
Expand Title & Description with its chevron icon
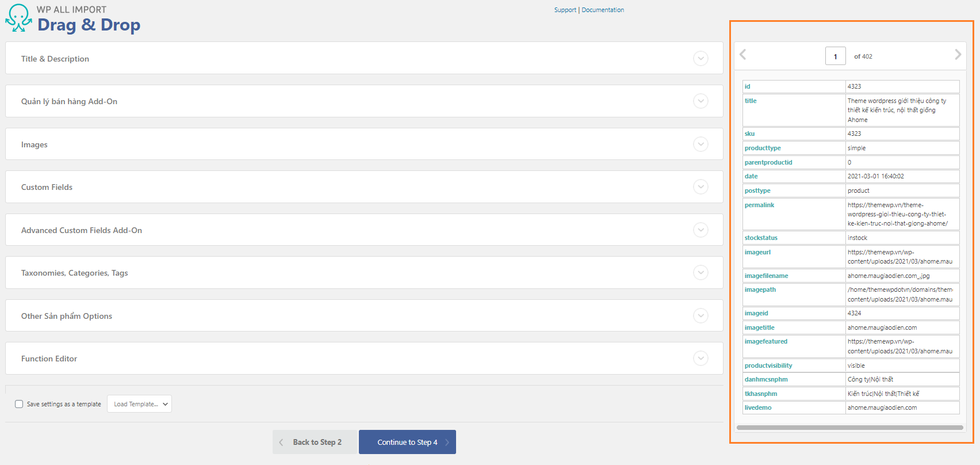click(x=700, y=58)
